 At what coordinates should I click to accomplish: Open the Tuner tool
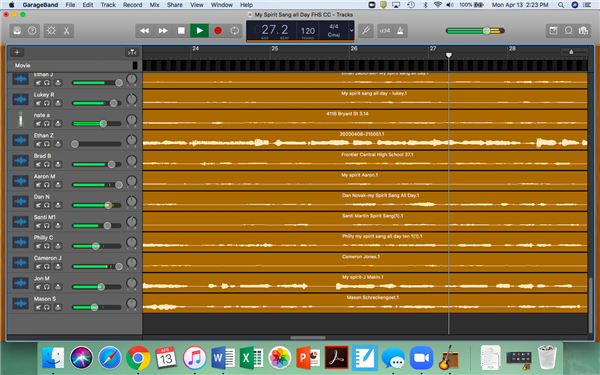tap(366, 31)
